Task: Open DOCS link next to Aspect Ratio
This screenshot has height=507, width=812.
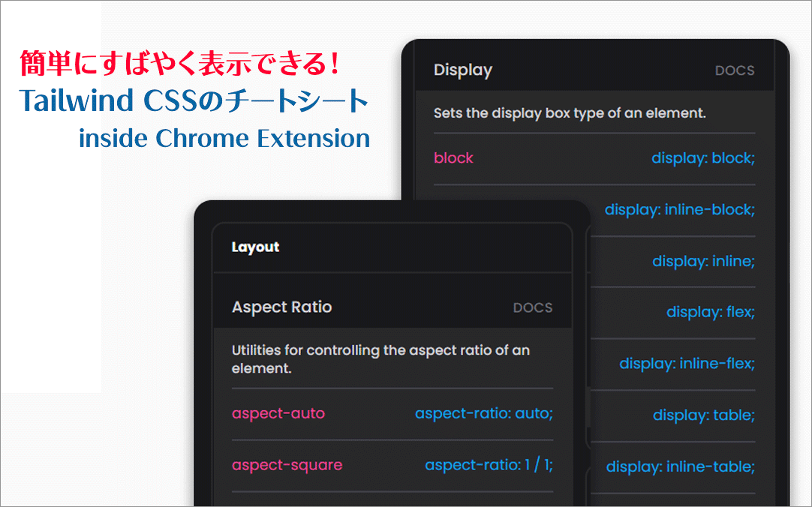Action: [532, 307]
